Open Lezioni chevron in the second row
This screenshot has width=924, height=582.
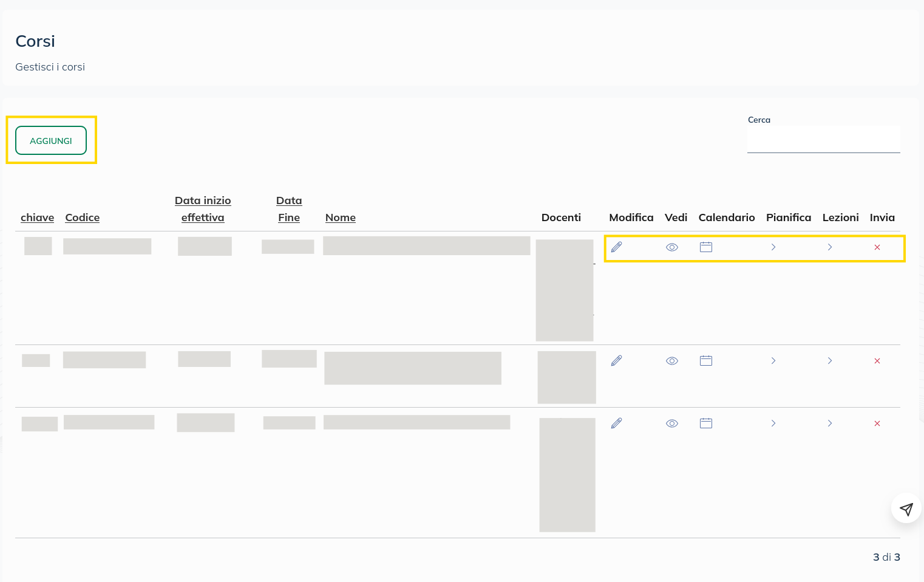pyautogui.click(x=829, y=361)
